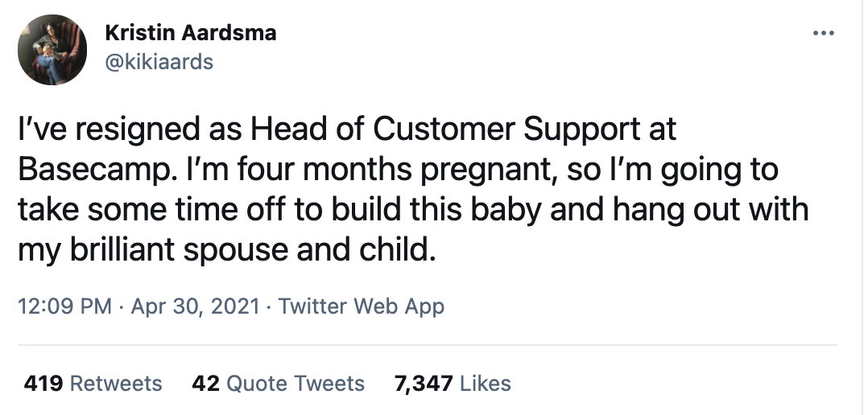Click the number 419 in tweet stats

tap(43, 384)
